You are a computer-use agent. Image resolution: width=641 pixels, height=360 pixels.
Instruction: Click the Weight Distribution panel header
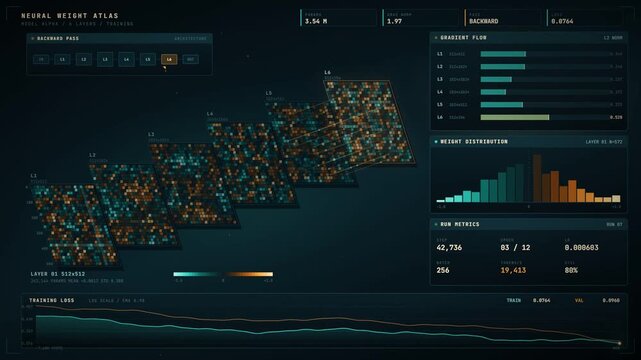[x=529, y=141]
